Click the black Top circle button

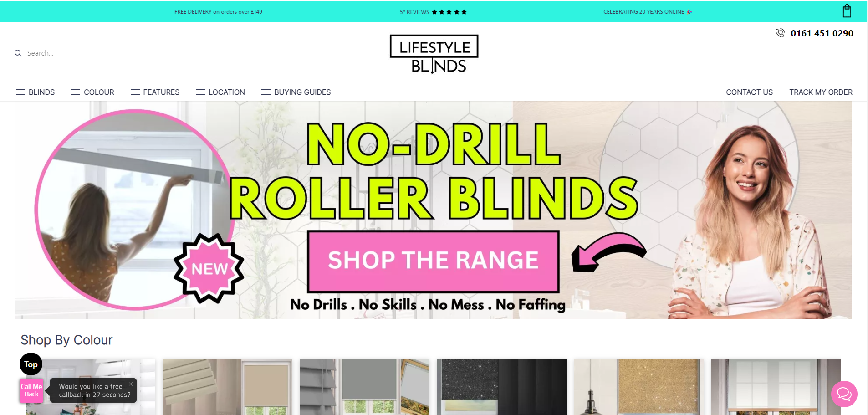pos(31,364)
